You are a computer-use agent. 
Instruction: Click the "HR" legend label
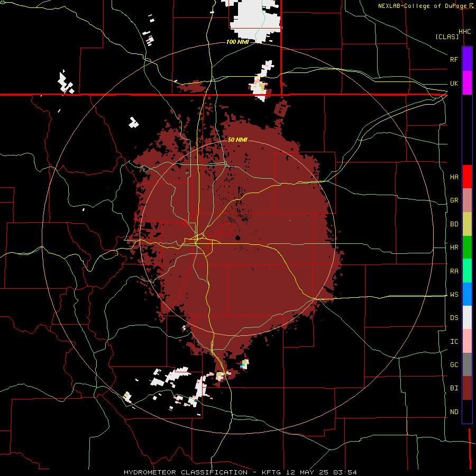pyautogui.click(x=454, y=248)
